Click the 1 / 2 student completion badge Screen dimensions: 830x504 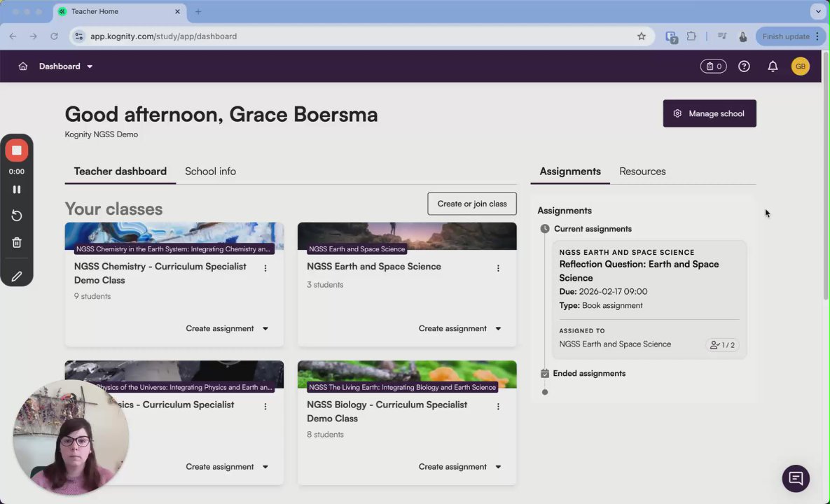coord(723,345)
